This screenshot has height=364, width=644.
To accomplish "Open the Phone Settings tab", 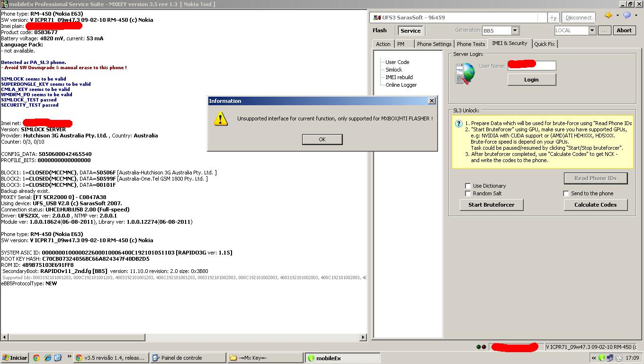I will tap(434, 44).
